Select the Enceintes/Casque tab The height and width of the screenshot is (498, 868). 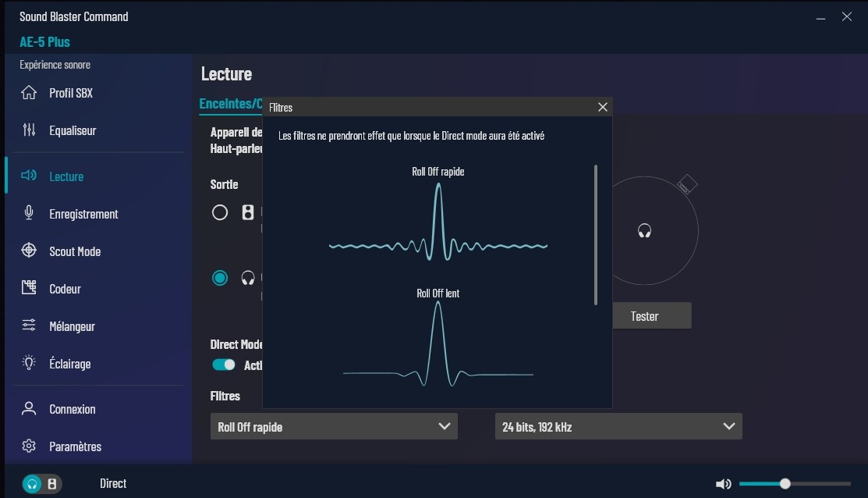pyautogui.click(x=230, y=104)
